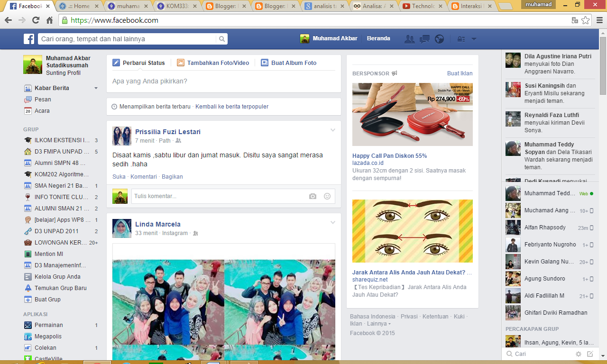The image size is (607, 364).
Task: Attach a photo using the comment camera icon
Action: point(313,196)
